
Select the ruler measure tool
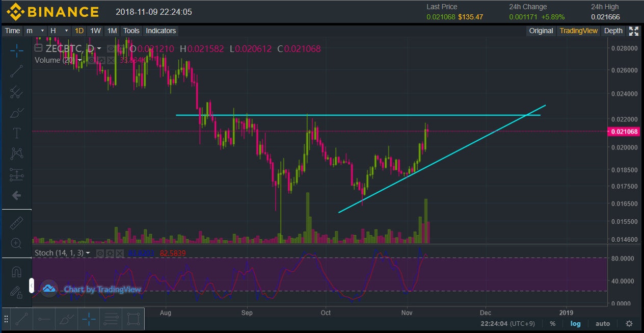(17, 223)
